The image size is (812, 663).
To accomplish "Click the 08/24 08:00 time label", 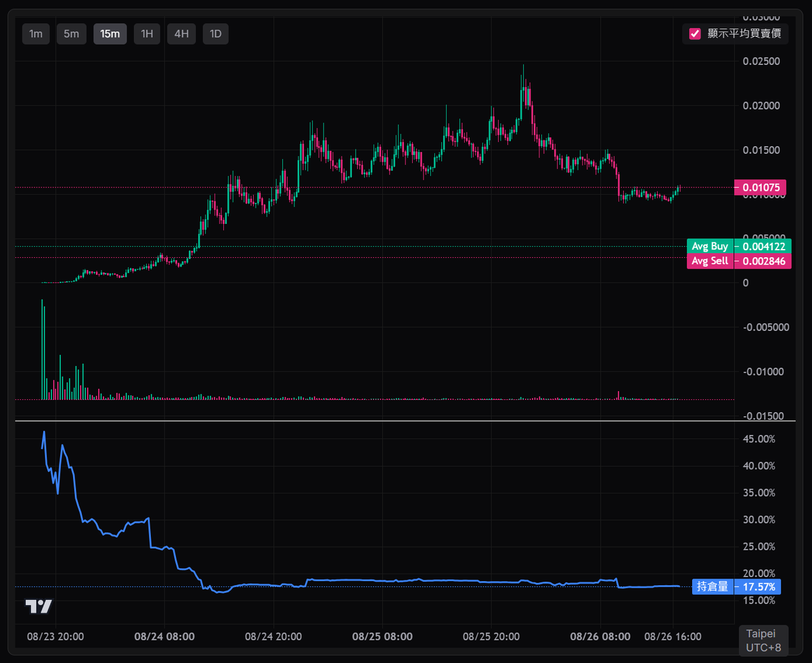I will (164, 637).
